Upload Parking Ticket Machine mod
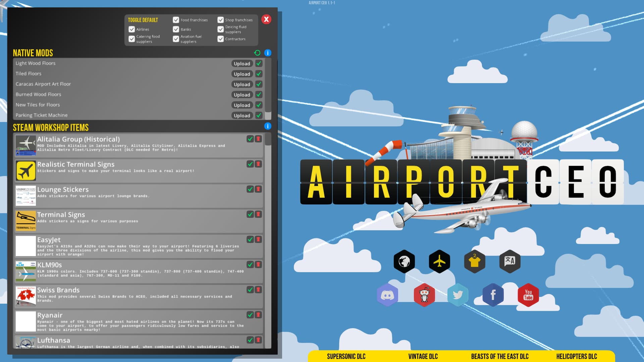The image size is (644, 362). [x=242, y=116]
